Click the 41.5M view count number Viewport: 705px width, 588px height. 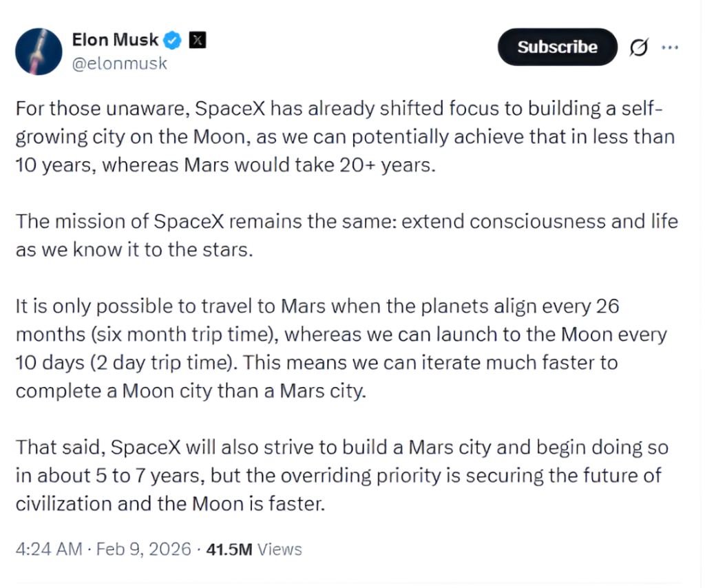(230, 549)
